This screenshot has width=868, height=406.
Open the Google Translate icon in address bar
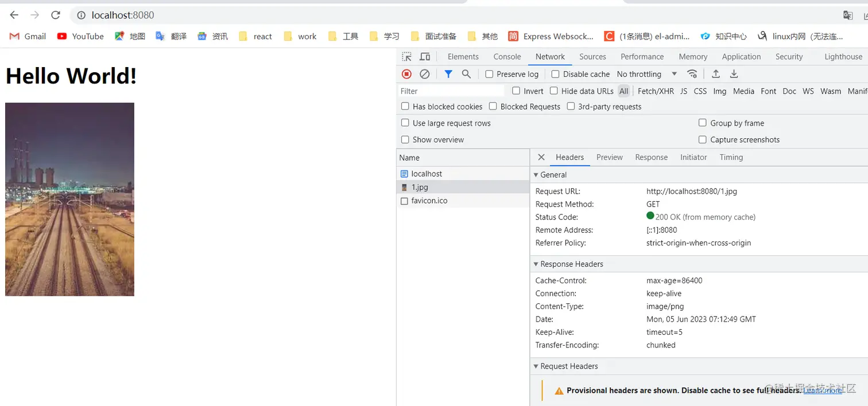click(x=847, y=15)
